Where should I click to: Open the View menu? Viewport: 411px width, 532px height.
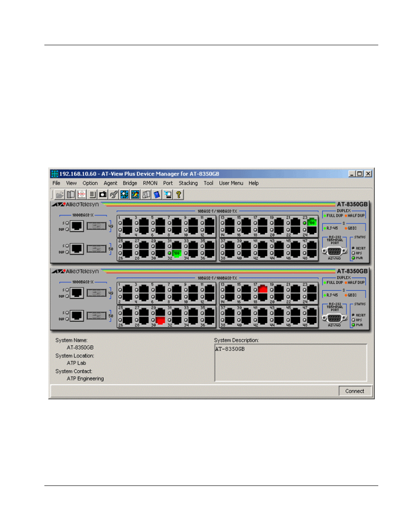tap(72, 183)
